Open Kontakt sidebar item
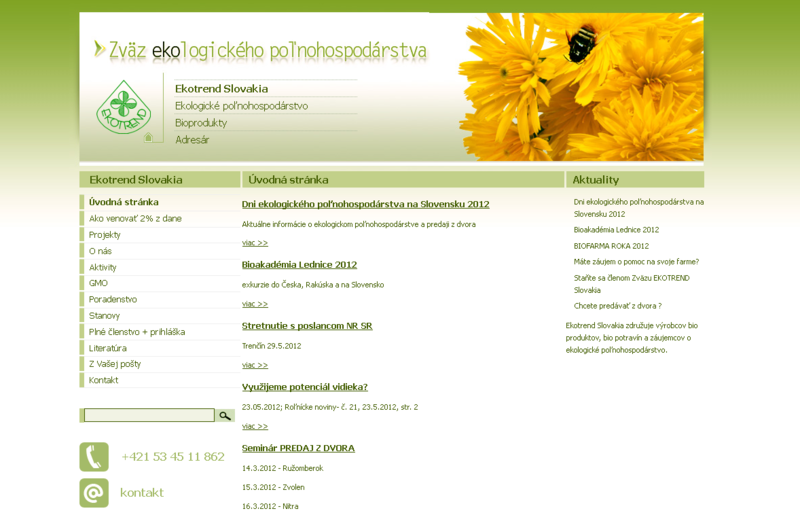 [103, 381]
